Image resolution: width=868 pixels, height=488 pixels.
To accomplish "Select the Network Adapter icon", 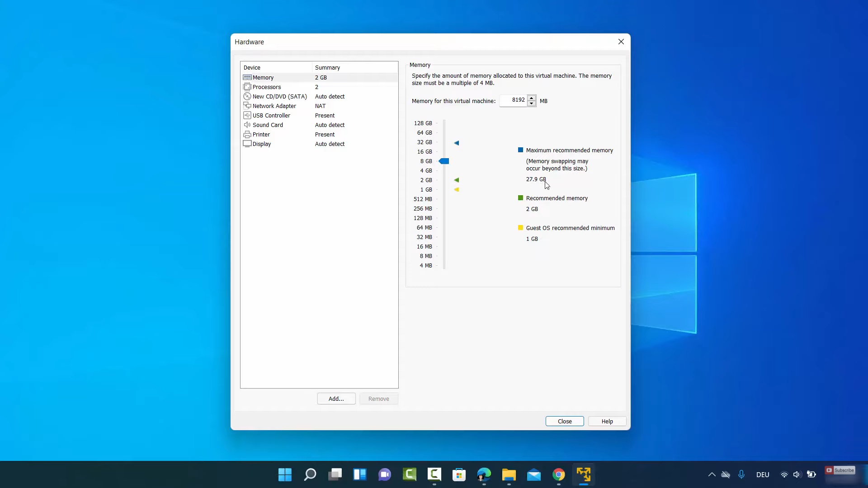I will pos(247,106).
